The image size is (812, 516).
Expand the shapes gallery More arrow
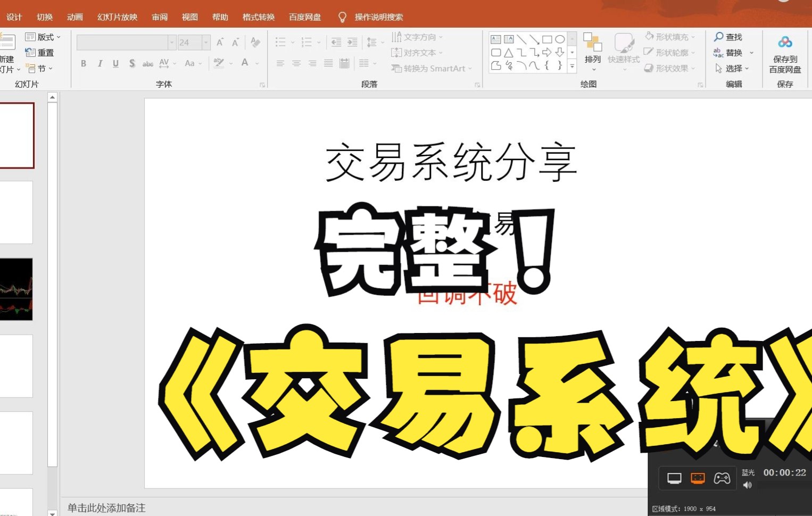[572, 66]
